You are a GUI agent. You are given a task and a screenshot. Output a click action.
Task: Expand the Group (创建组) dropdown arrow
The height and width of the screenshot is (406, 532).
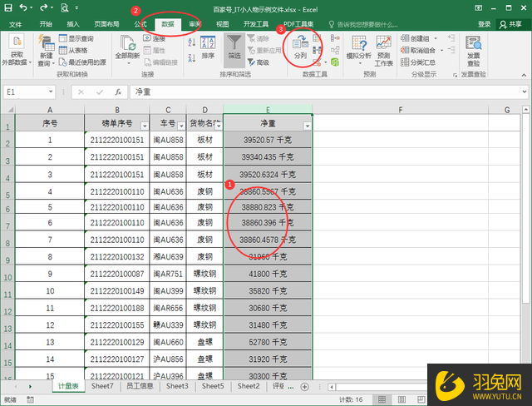click(x=436, y=38)
